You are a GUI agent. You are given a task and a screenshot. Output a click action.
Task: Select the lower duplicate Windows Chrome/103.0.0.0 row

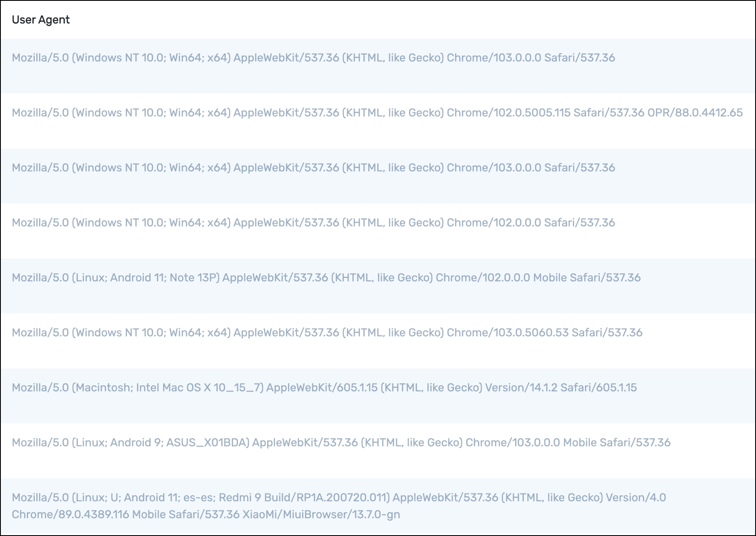pyautogui.click(x=378, y=176)
